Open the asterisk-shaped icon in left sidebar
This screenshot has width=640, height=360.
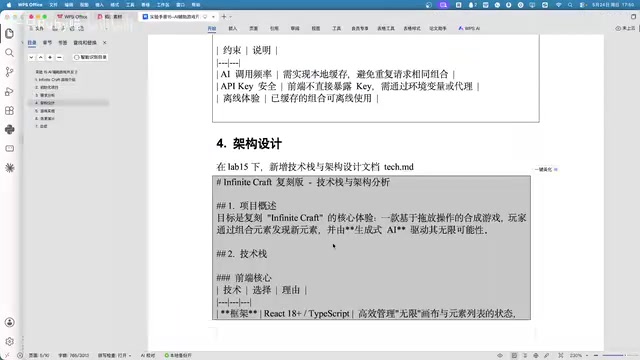[10, 168]
